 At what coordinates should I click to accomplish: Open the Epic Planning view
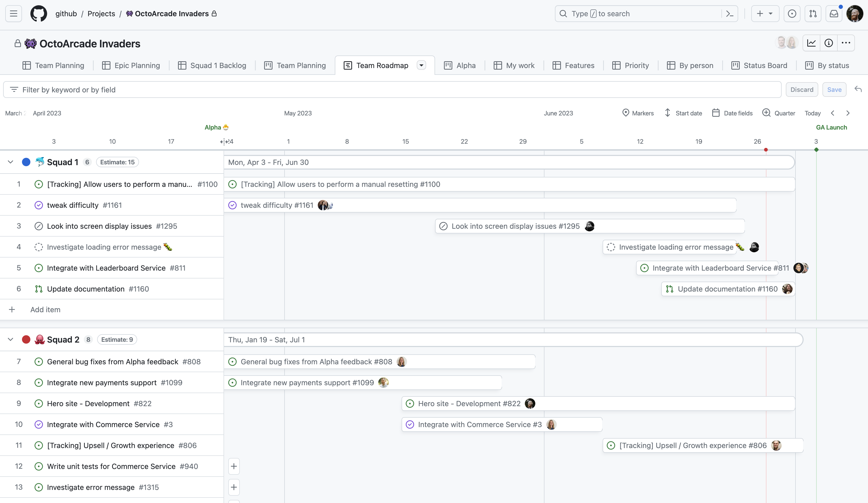point(131,65)
